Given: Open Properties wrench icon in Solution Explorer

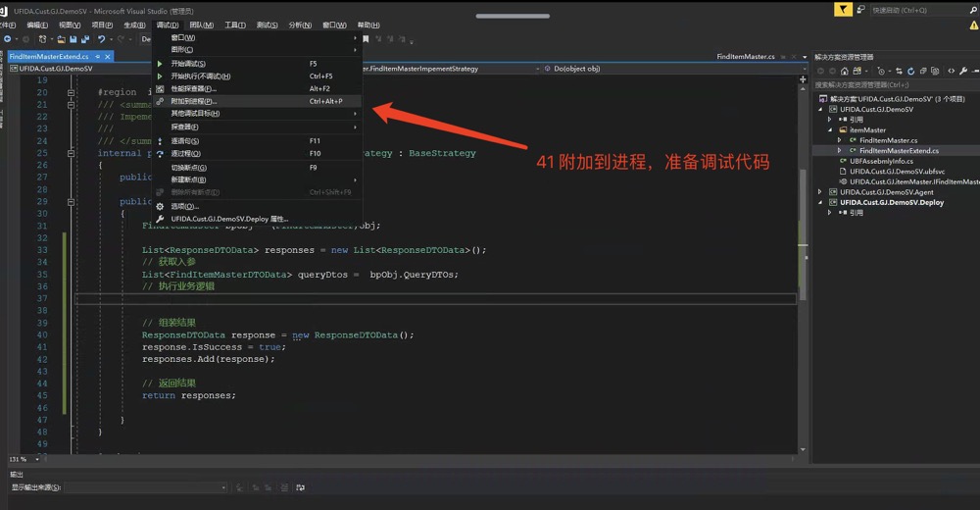Looking at the screenshot, I should pos(963,71).
